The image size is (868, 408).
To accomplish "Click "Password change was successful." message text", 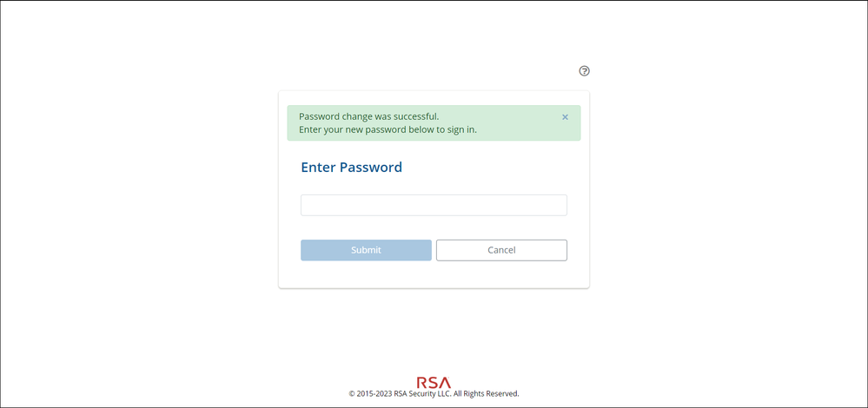I will tap(368, 116).
